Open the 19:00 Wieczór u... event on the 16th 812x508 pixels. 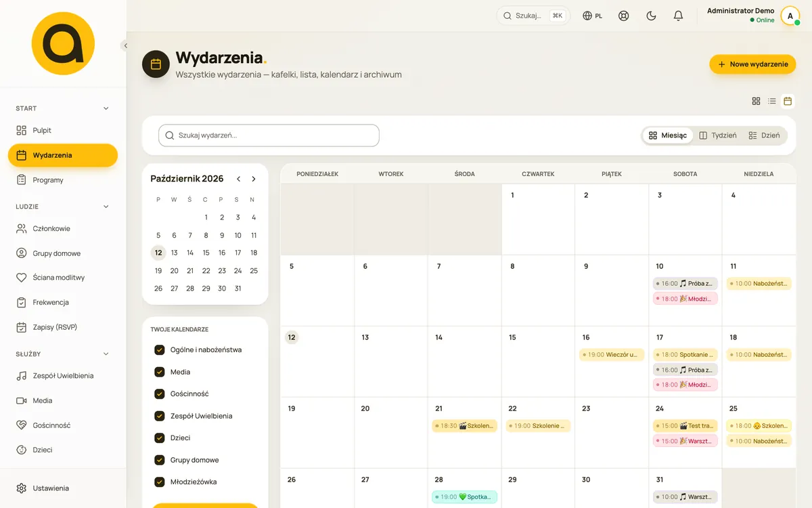(x=612, y=354)
